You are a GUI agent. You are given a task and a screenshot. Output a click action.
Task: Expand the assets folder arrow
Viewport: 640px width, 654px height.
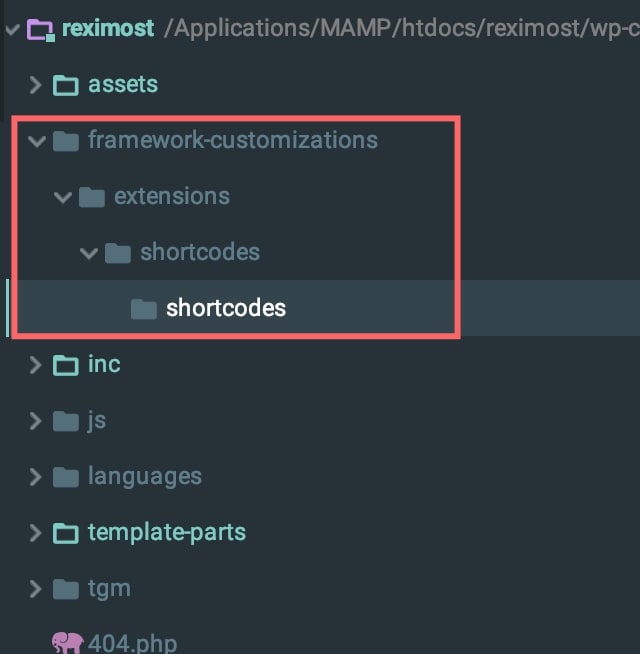click(35, 85)
